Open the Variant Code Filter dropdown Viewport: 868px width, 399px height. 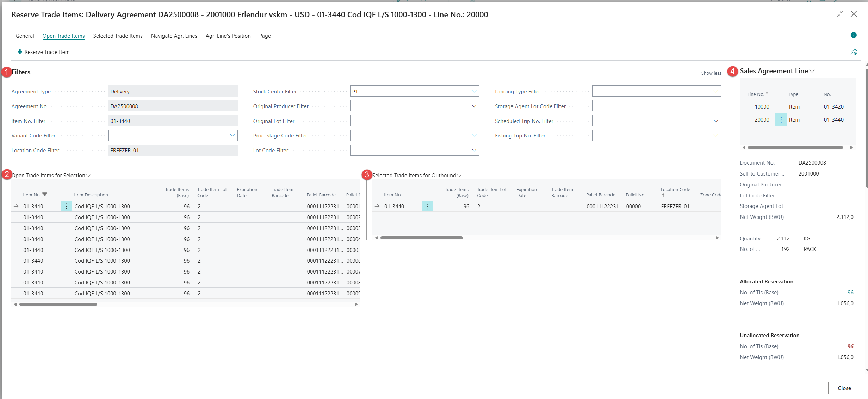pyautogui.click(x=232, y=135)
